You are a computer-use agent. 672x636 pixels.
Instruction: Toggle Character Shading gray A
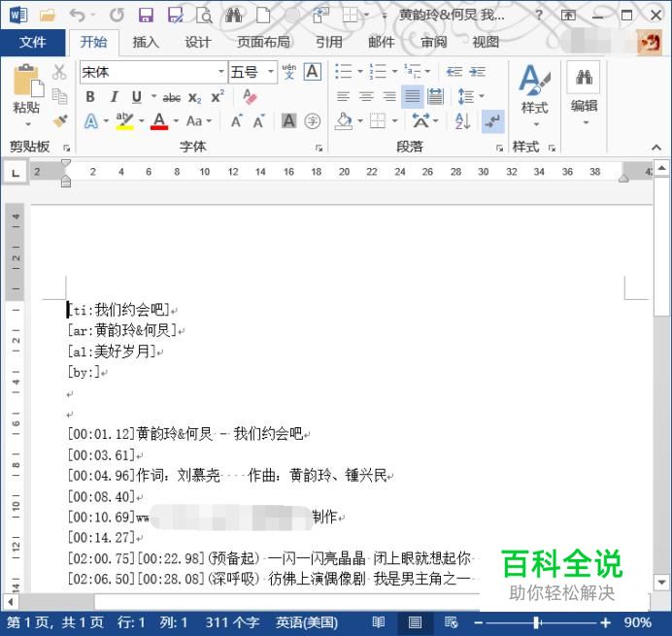(288, 121)
